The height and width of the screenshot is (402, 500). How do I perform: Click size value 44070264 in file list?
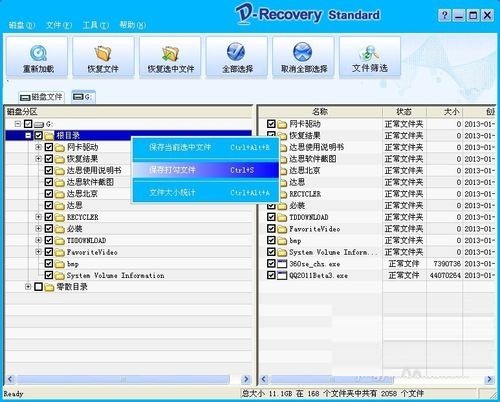point(445,276)
